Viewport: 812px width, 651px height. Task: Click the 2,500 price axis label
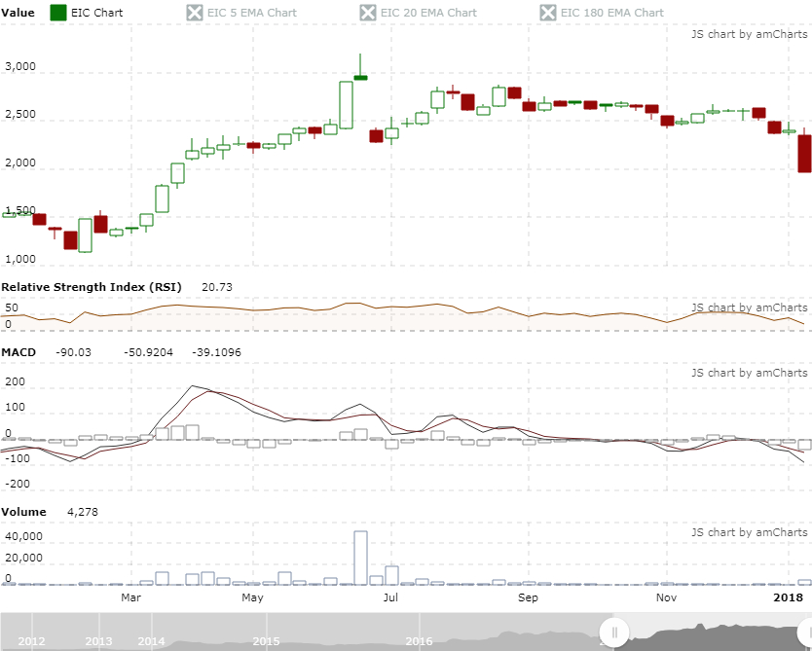coord(20,115)
